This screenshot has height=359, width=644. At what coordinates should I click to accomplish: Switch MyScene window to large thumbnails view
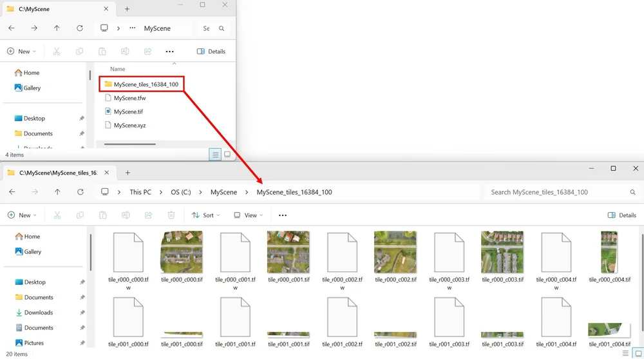[227, 155]
